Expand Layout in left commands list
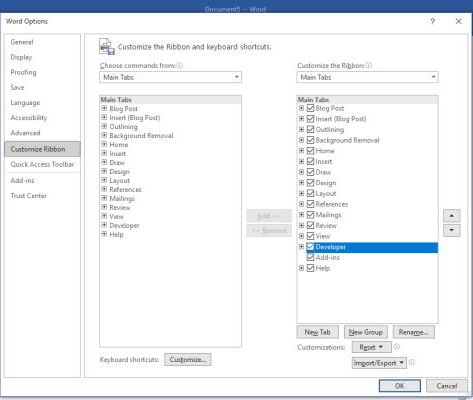 coord(104,180)
